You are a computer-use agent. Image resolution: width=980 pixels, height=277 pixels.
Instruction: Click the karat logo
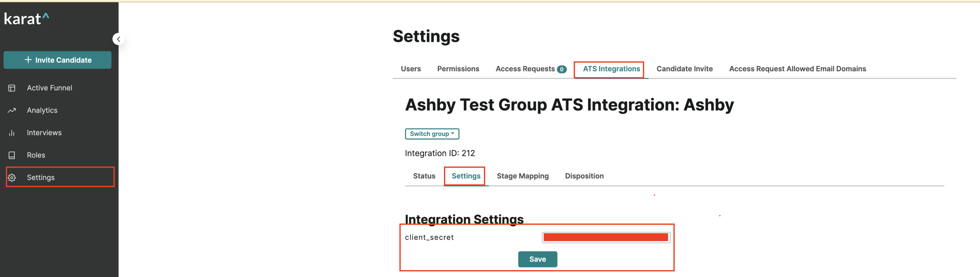(27, 19)
